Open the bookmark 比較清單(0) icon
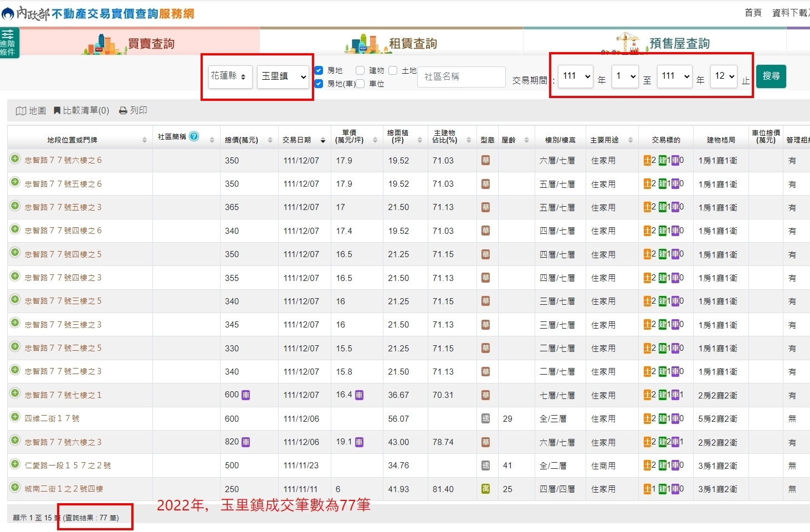The image size is (810, 532). click(x=57, y=111)
